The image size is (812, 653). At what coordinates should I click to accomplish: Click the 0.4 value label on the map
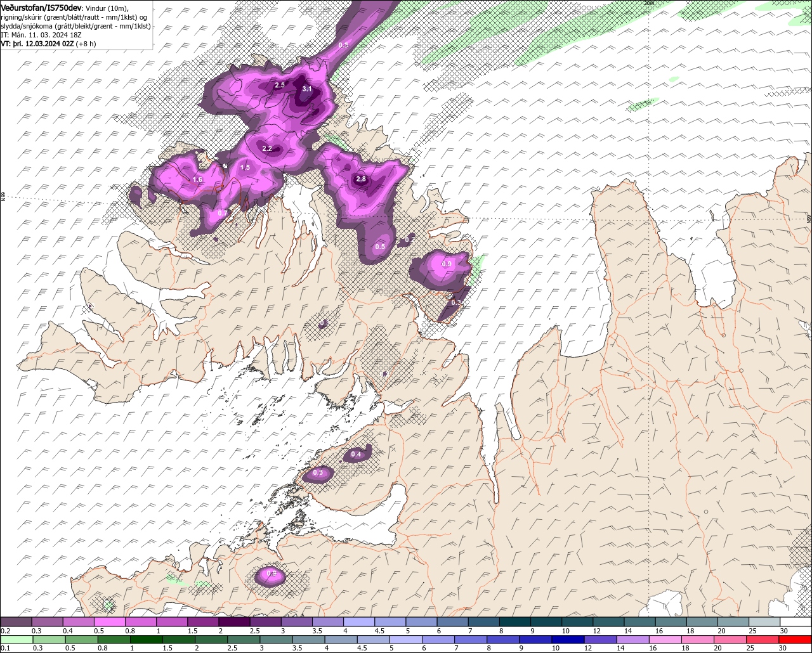[x=356, y=455]
